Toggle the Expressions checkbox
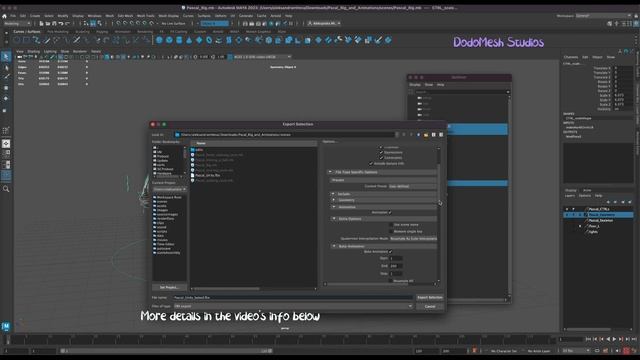This screenshot has width=640, height=360. pyautogui.click(x=381, y=152)
